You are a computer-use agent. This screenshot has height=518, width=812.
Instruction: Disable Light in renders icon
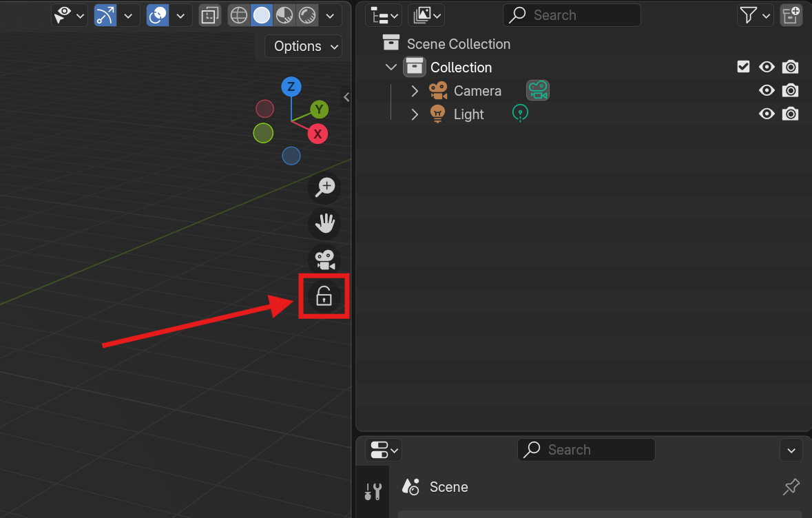(x=790, y=114)
